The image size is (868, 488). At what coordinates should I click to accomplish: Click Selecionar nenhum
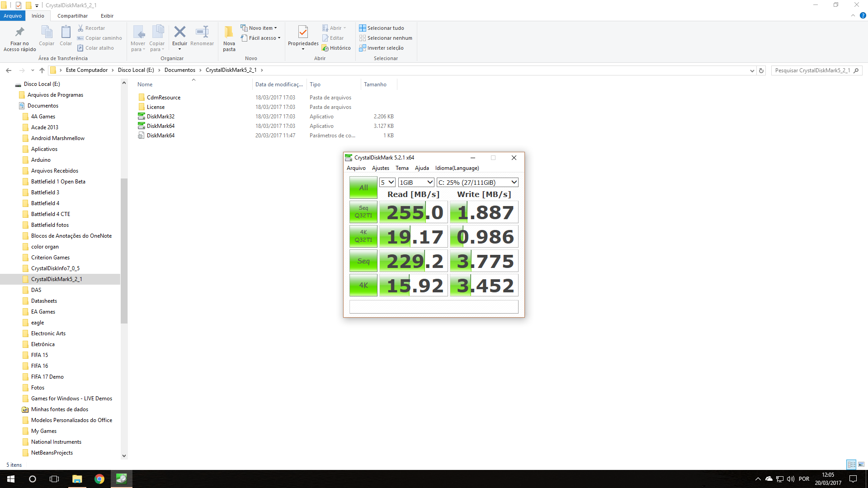pos(386,38)
